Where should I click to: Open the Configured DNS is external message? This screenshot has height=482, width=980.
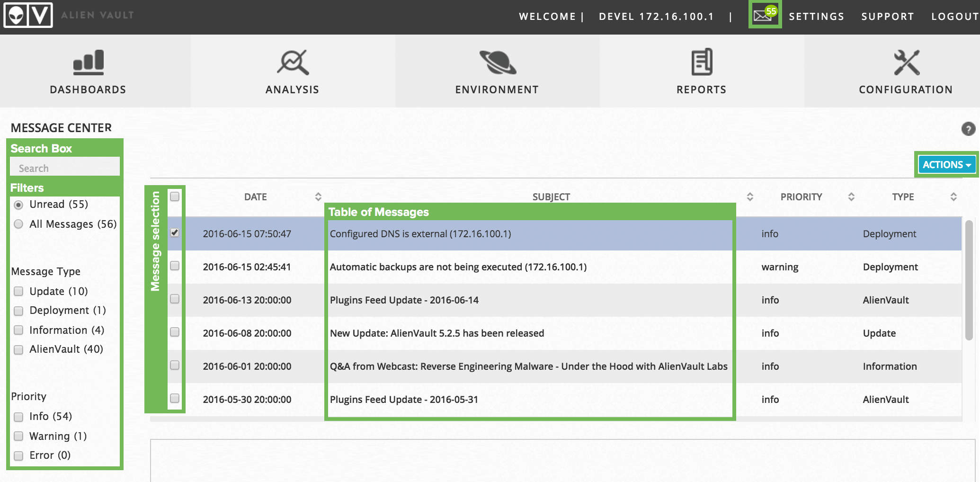click(x=420, y=234)
